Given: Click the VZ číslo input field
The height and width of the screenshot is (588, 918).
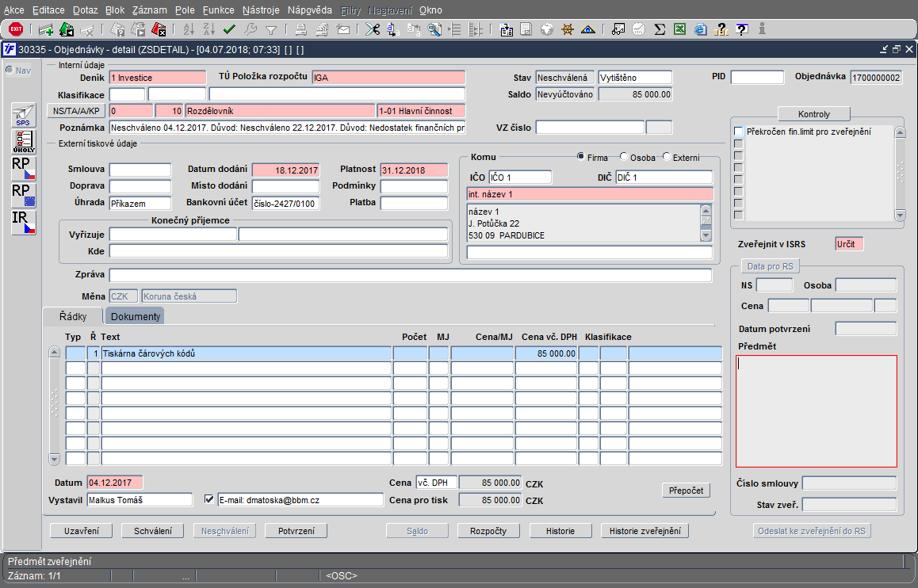Looking at the screenshot, I should [x=590, y=128].
